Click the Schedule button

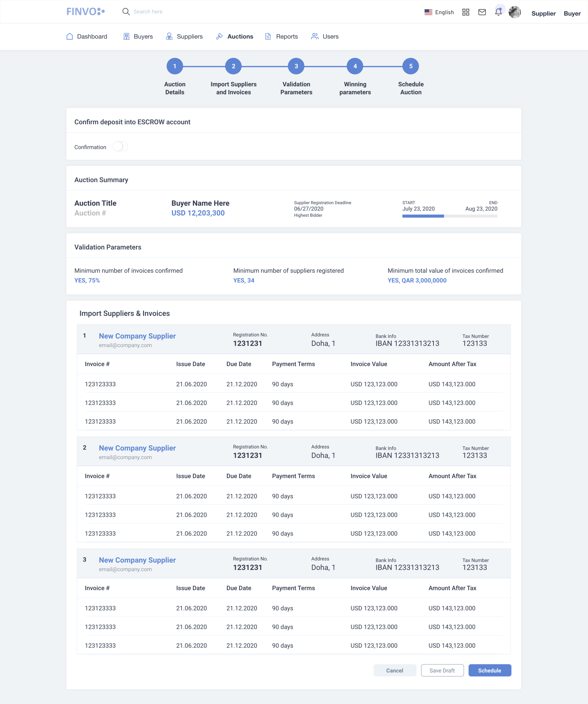coord(489,670)
